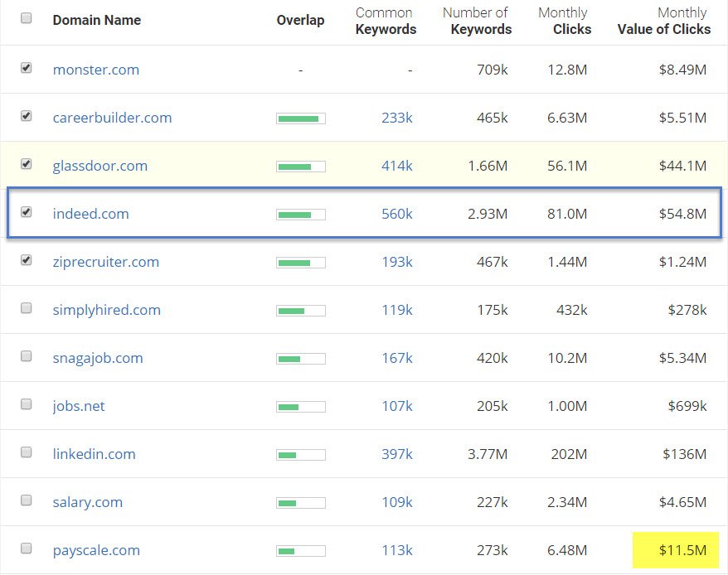
Task: Click the payscale.com overlap bar
Action: [301, 551]
